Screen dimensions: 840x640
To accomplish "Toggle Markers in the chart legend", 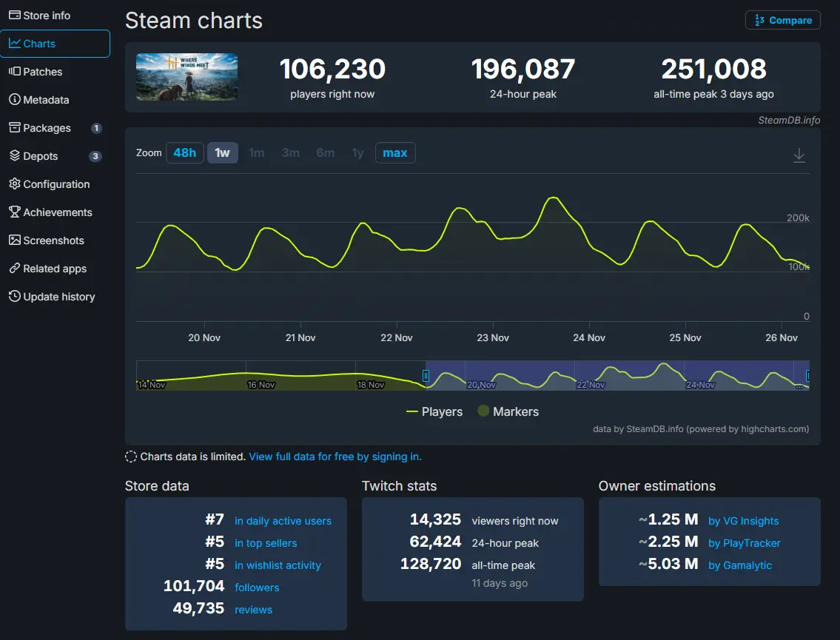I will click(508, 411).
